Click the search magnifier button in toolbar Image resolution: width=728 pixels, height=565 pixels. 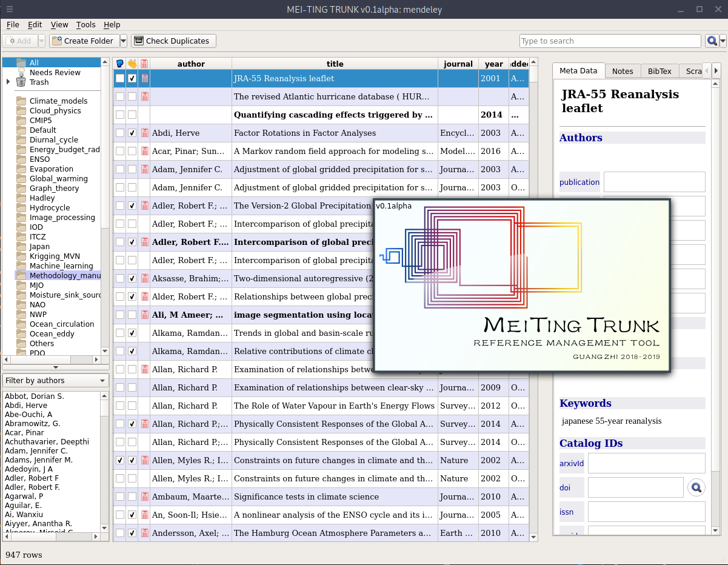tap(712, 41)
